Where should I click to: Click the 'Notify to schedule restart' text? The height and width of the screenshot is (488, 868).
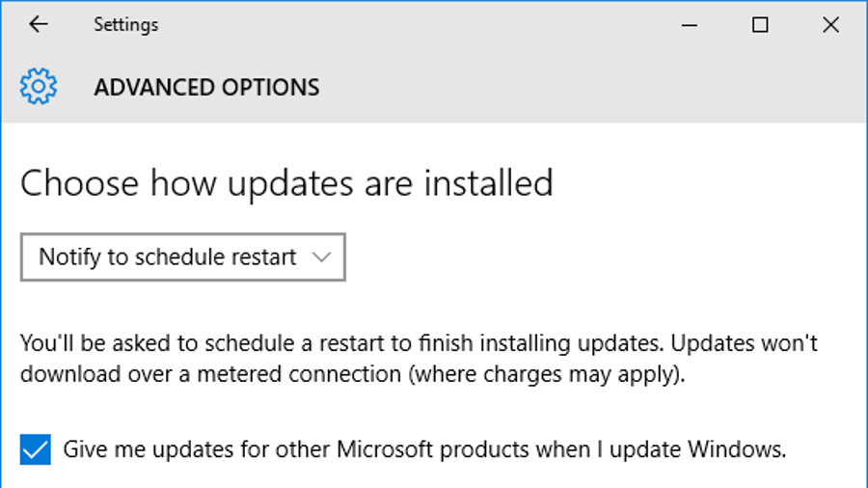point(167,258)
